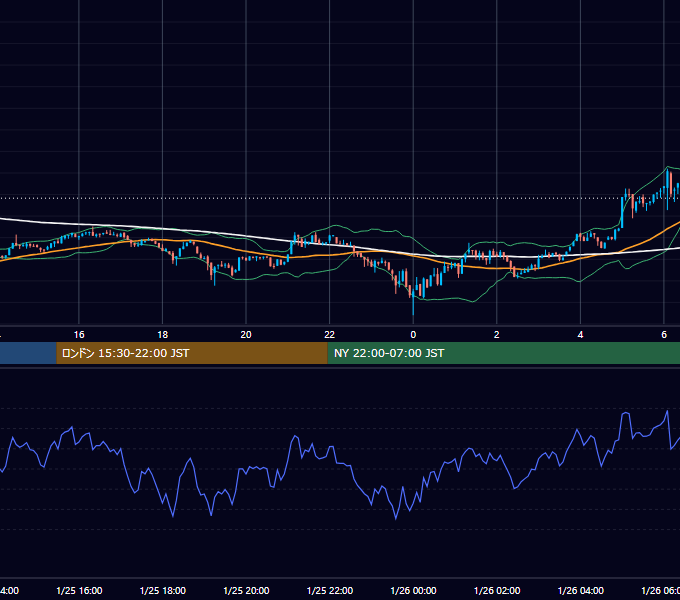Click the 6 hour label on price chart axis
Image resolution: width=680 pixels, height=600 pixels.
(x=664, y=335)
